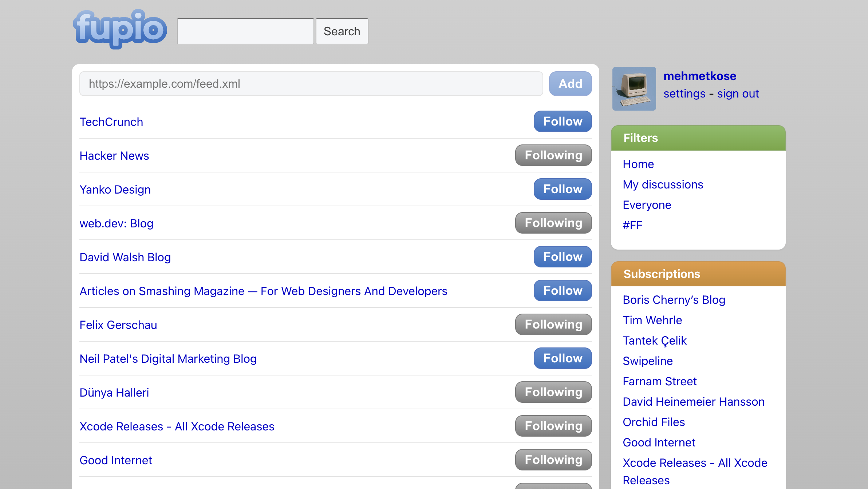Image resolution: width=868 pixels, height=489 pixels.
Task: Open the Tim Wehrle subscription
Action: (652, 320)
